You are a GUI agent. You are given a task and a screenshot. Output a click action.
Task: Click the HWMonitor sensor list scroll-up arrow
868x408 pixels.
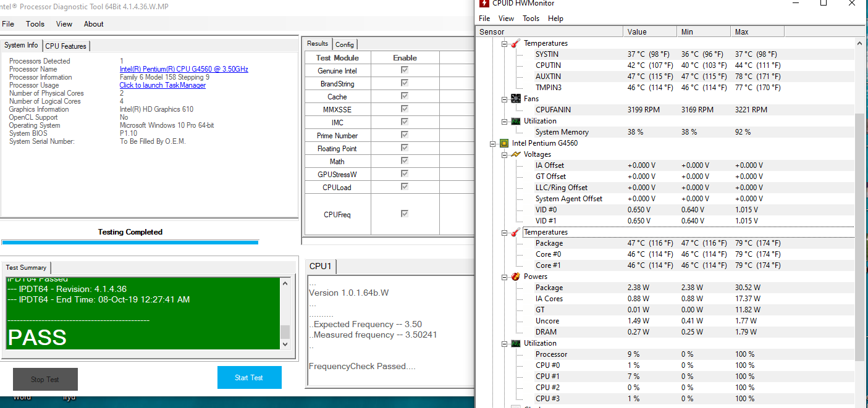pyautogui.click(x=859, y=43)
